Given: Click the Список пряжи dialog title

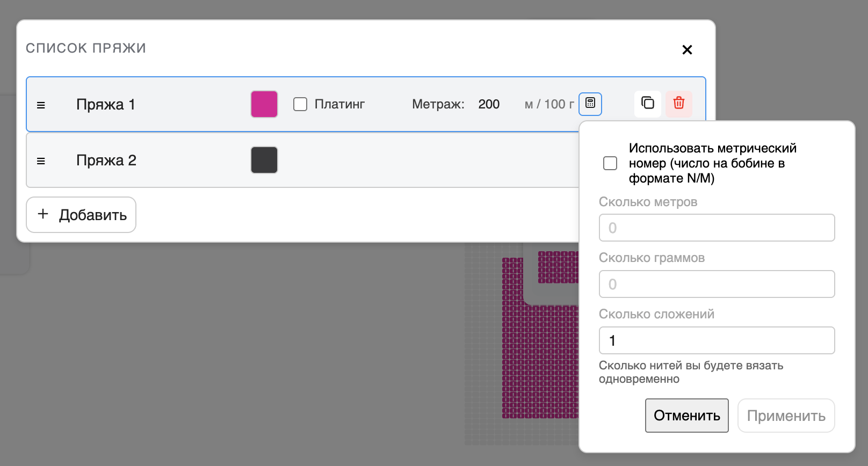Looking at the screenshot, I should (x=86, y=48).
